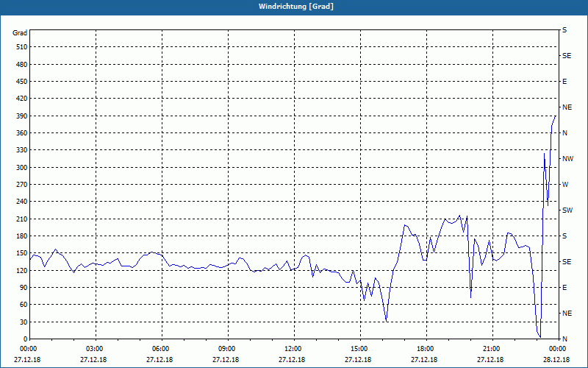588x368 pixels.
Task: Click the 00:00 label above date 28.12.18
Action: point(558,349)
